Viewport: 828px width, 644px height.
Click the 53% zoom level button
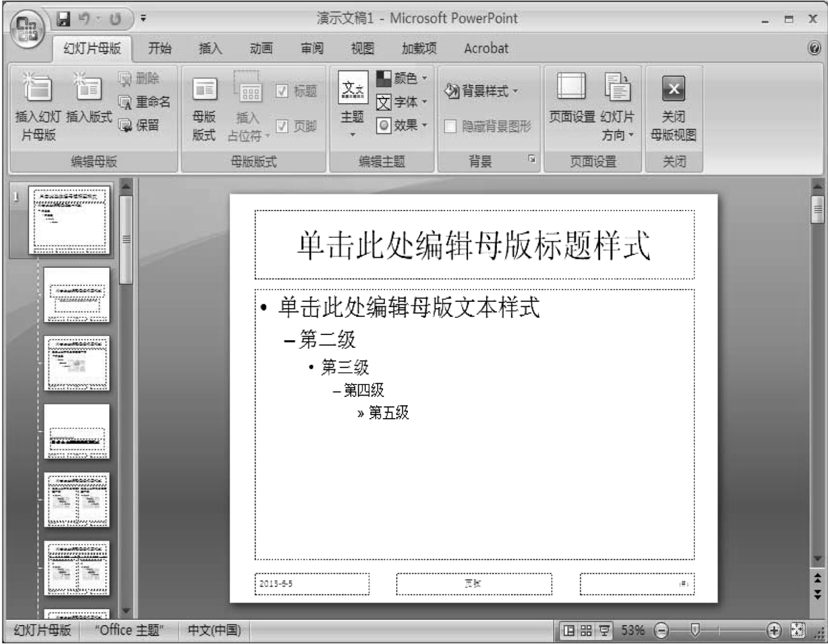click(633, 630)
